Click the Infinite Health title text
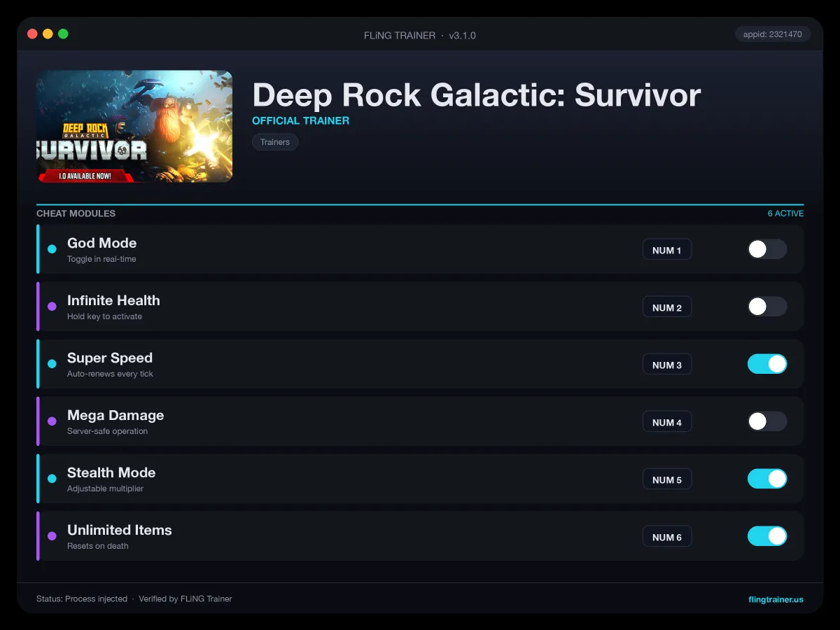840x630 pixels. [x=113, y=300]
